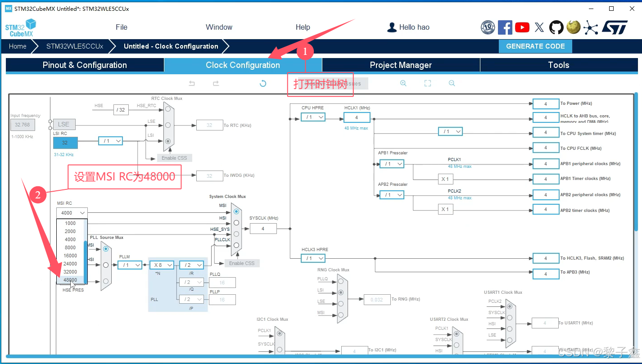Screen dimensions: 642x364
Task: Open the CPU HPRE prescaler dropdown
Action: pyautogui.click(x=313, y=117)
